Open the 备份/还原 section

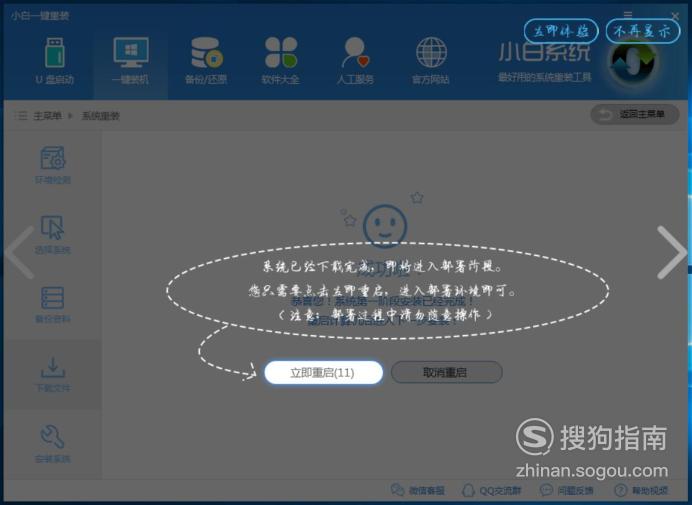pos(206,61)
